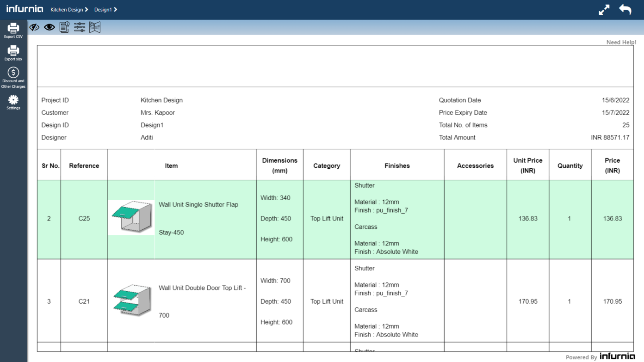This screenshot has height=362, width=644.
Task: Open the Need Help expander link
Action: click(620, 42)
